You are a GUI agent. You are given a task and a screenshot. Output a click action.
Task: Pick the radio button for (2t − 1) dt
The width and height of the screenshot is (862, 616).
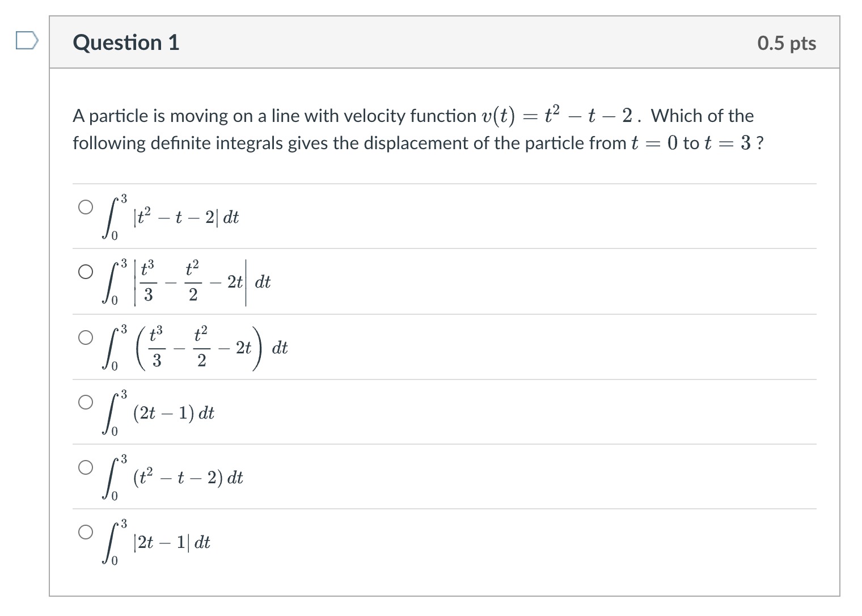tap(85, 402)
